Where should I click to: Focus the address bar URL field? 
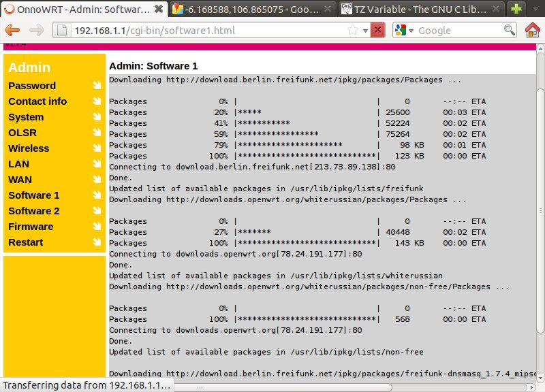(204, 30)
